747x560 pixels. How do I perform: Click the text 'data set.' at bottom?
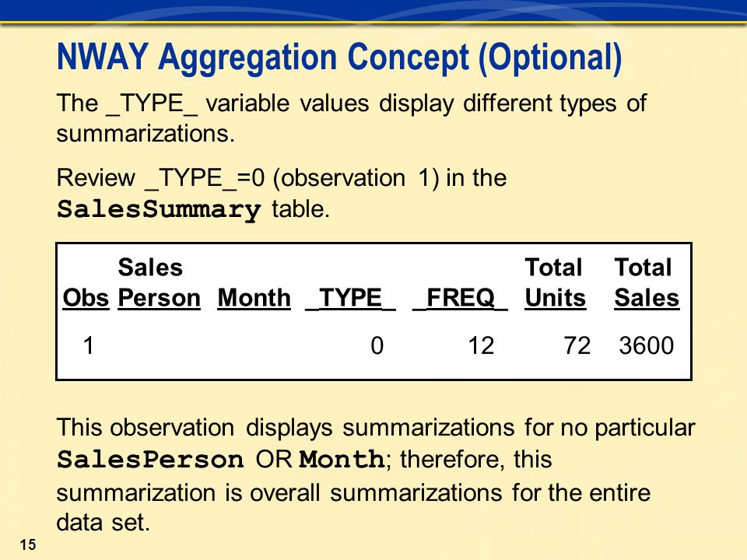tap(103, 523)
